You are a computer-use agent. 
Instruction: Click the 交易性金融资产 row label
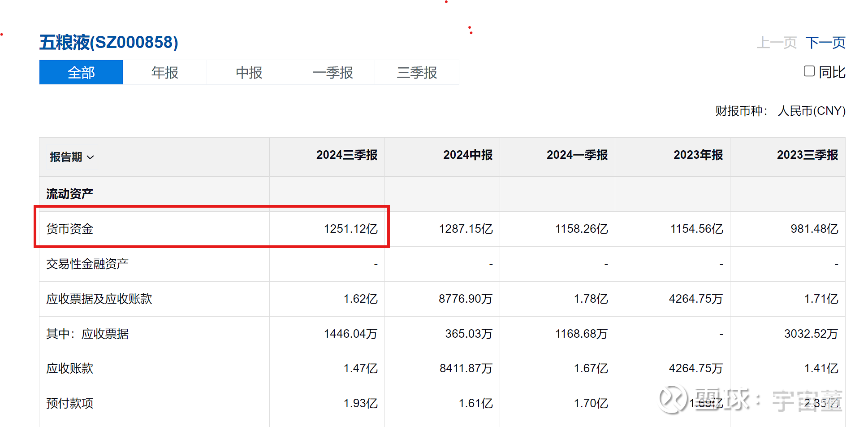click(87, 264)
